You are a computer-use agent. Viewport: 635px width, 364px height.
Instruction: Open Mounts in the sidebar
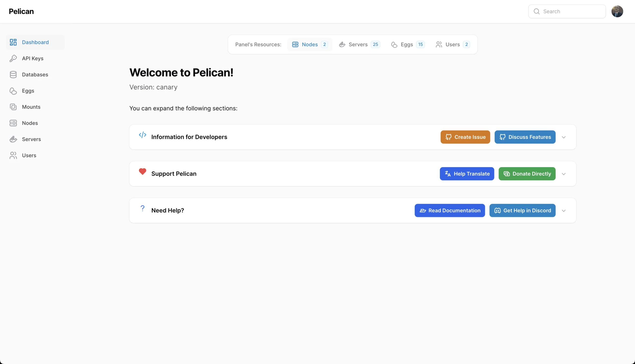point(35,107)
